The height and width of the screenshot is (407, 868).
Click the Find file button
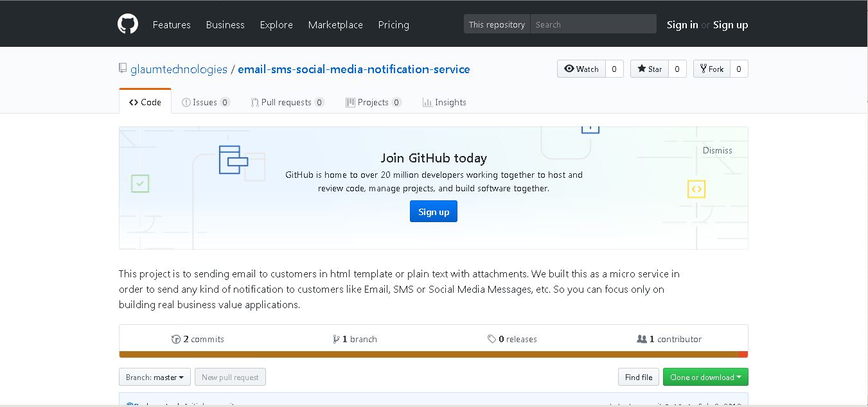639,377
